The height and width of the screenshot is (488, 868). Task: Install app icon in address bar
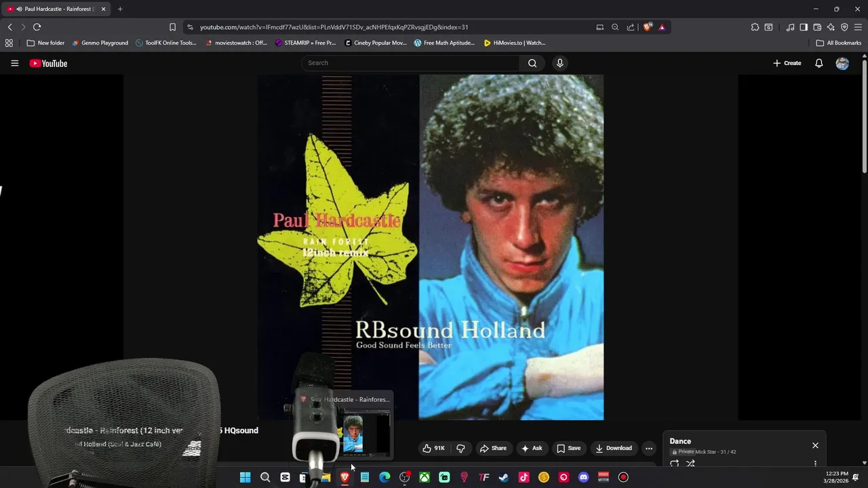coord(599,27)
